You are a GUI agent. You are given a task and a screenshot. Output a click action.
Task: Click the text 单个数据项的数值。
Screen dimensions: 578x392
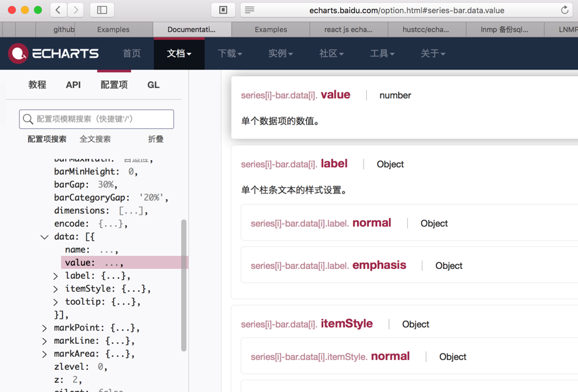pos(280,121)
